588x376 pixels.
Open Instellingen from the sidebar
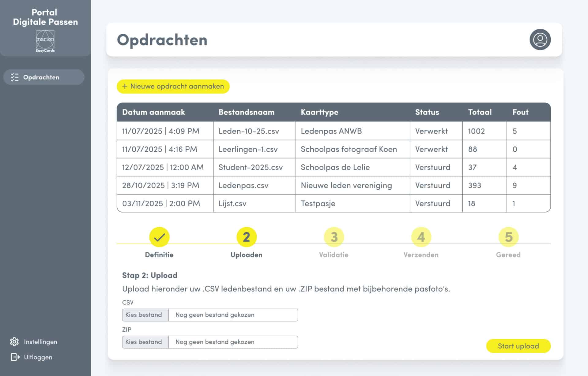point(40,342)
